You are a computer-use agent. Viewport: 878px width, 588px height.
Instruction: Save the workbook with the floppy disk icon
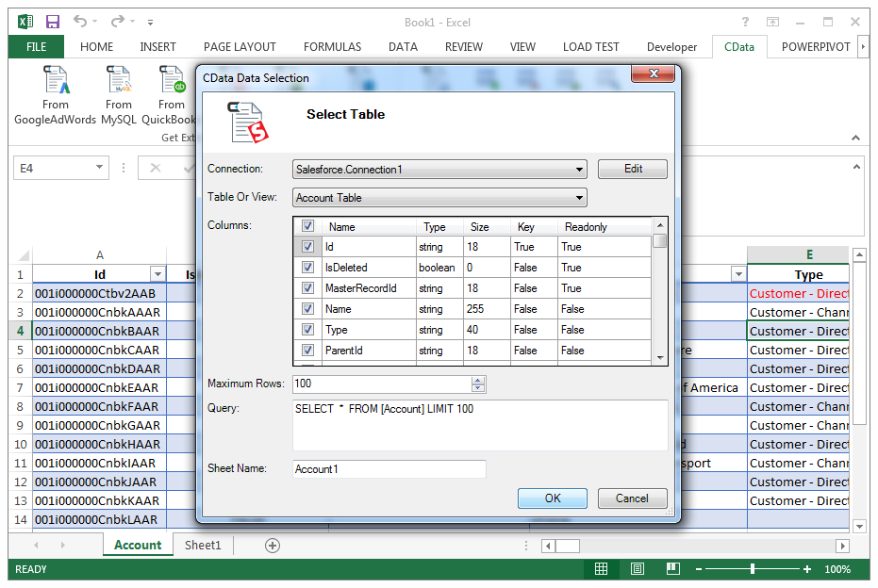point(53,22)
